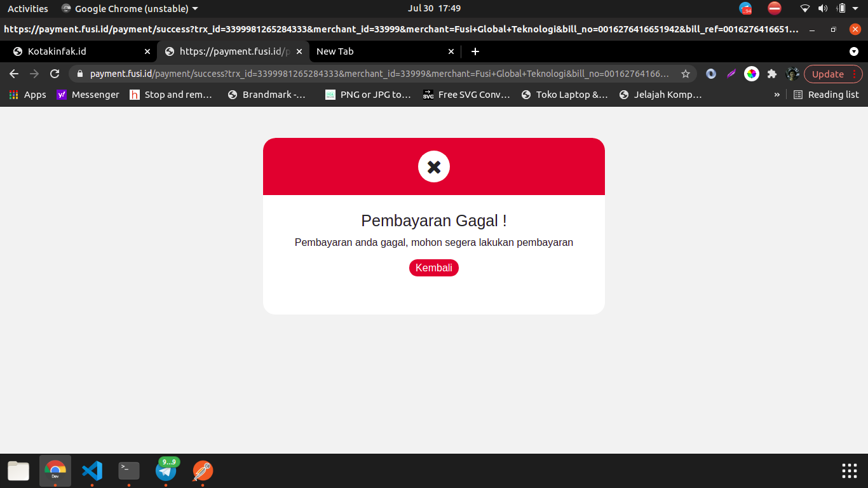Open the Files manager from the dock
Image resolution: width=868 pixels, height=488 pixels.
click(x=18, y=471)
